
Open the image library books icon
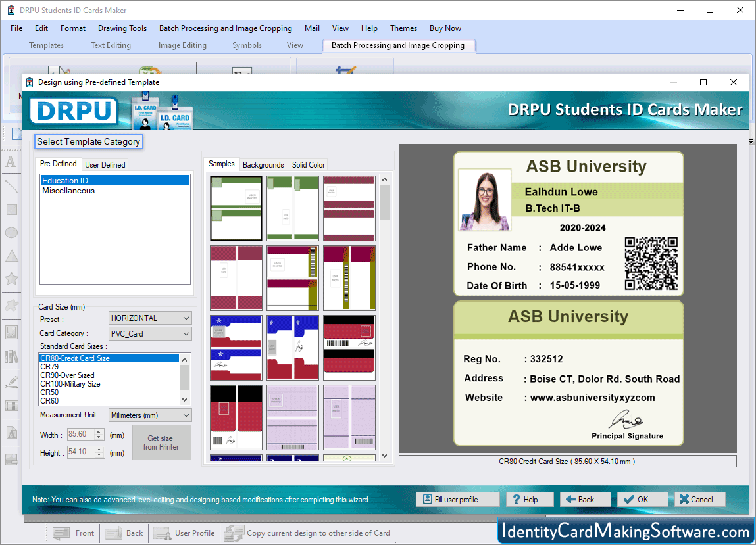click(12, 356)
